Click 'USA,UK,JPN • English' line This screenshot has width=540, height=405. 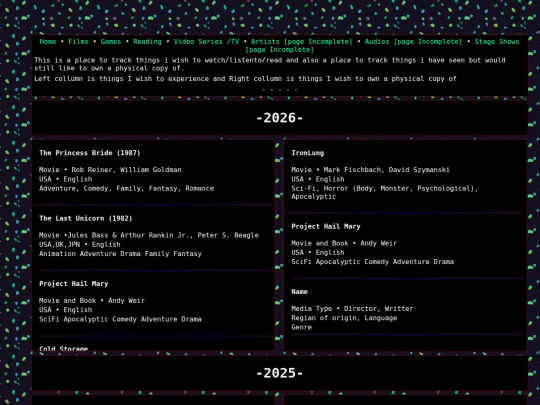point(80,245)
